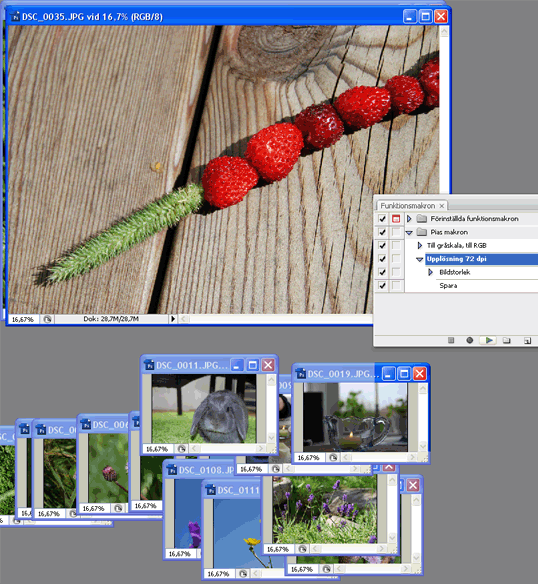
Task: Click the status bar icon in lavender photo window
Action: tap(303, 549)
